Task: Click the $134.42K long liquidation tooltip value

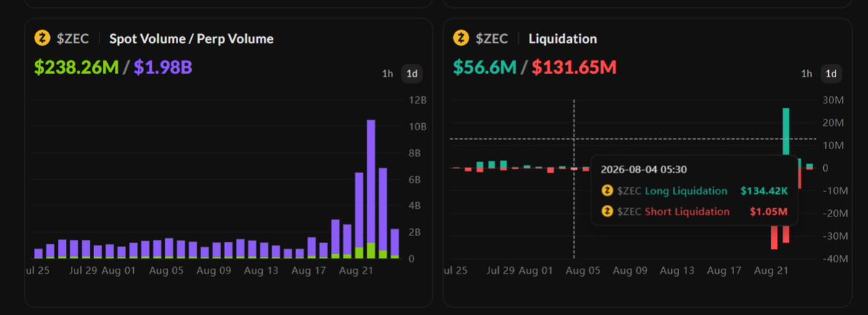Action: tap(764, 191)
